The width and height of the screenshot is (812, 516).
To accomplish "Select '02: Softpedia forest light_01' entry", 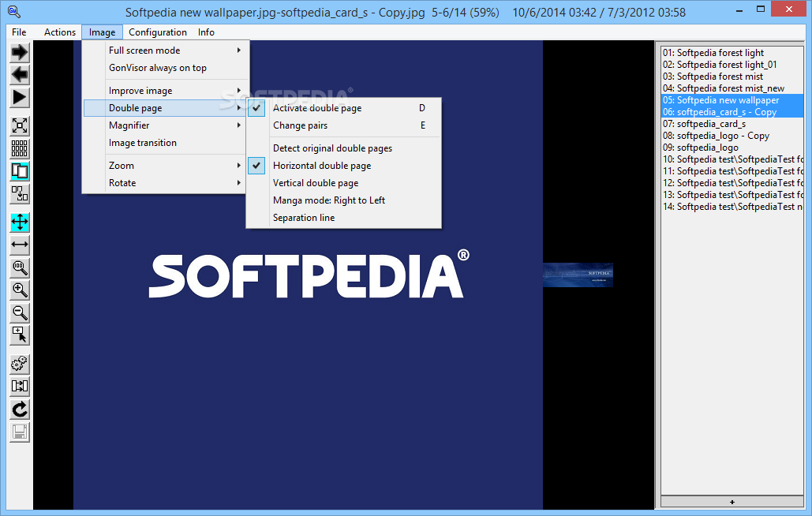I will [732, 65].
